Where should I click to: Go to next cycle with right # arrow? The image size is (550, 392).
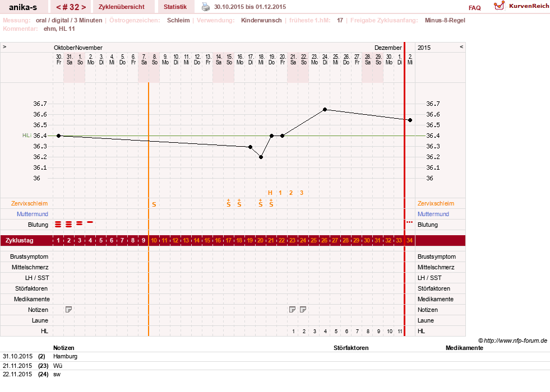coord(84,7)
